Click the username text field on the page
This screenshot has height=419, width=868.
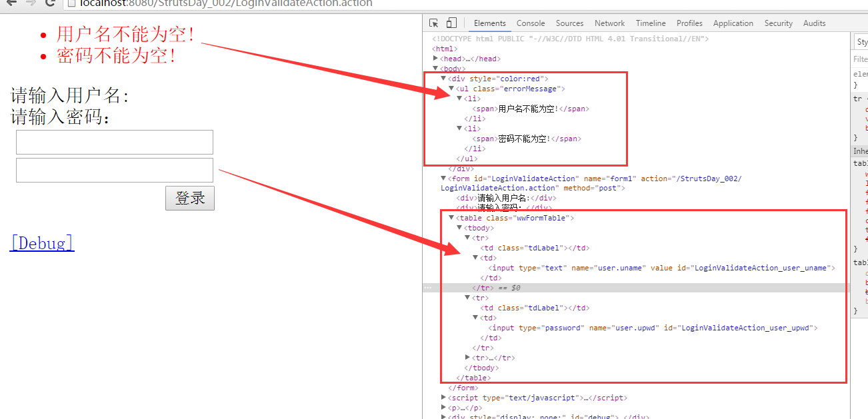[115, 143]
